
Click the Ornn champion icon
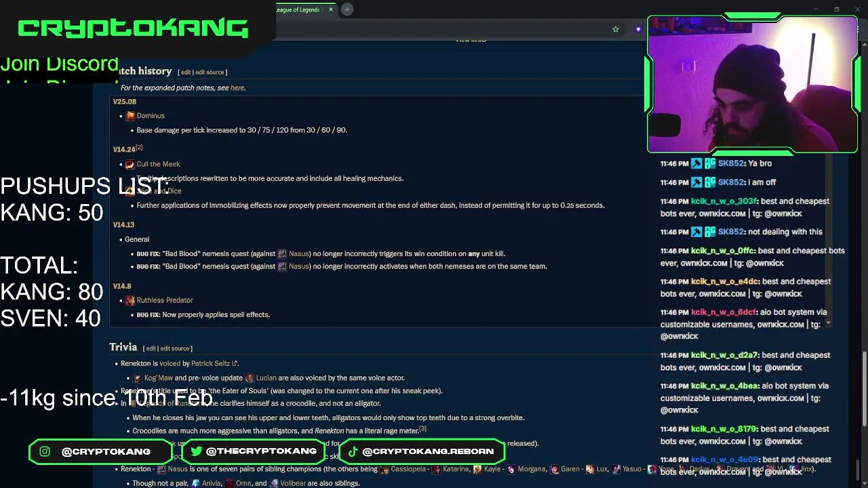point(229,483)
